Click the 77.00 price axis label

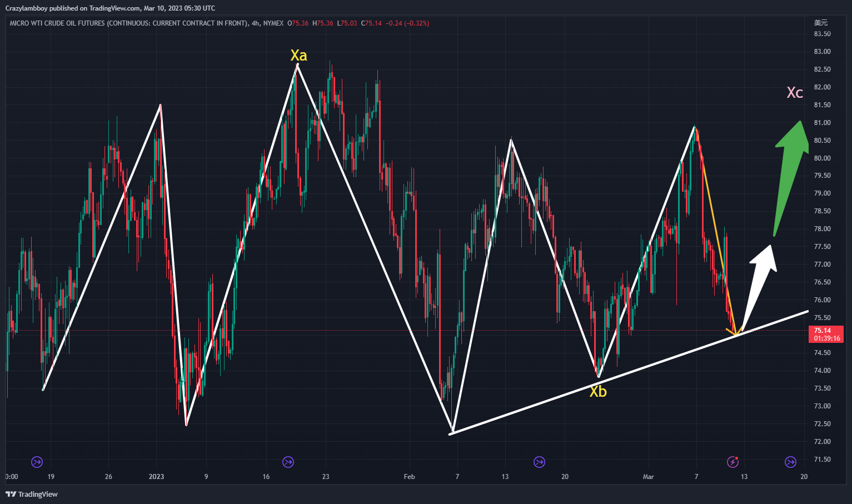coord(822,265)
